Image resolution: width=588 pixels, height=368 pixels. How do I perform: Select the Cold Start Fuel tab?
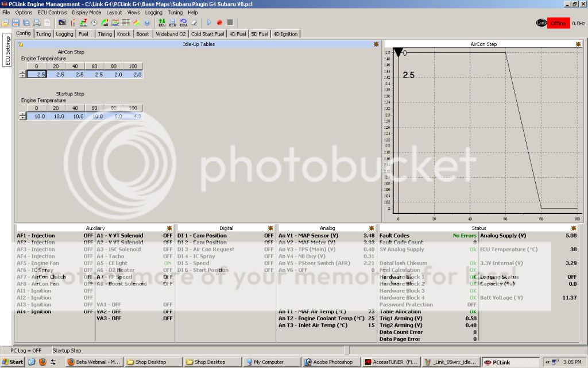207,34
